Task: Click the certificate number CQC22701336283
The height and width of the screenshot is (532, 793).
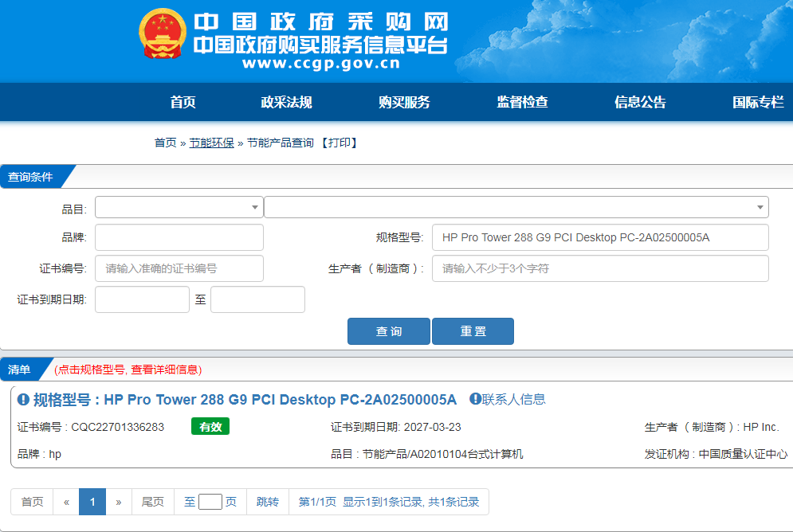Action: pos(118,427)
